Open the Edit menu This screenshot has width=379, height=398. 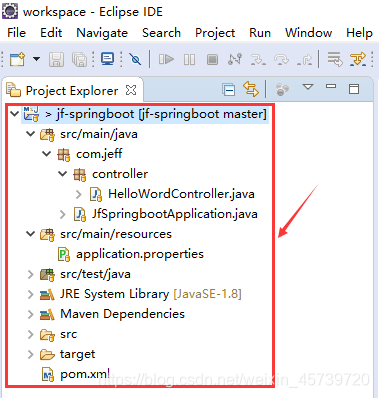point(51,33)
